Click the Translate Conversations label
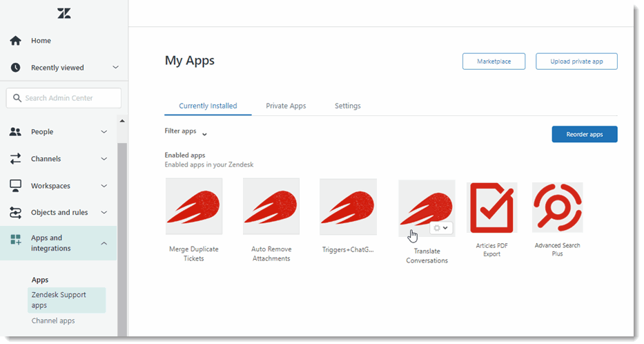Image resolution: width=644 pixels, height=344 pixels. click(427, 256)
